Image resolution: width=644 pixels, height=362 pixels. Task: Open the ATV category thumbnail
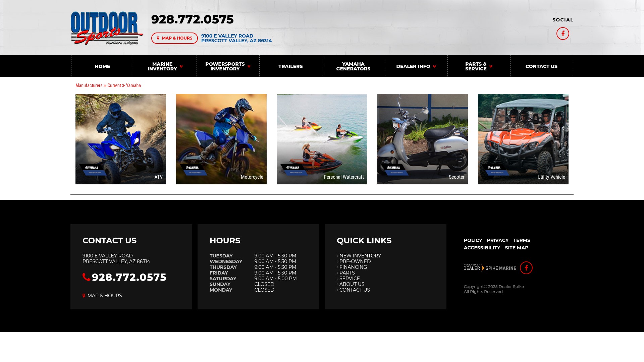coord(121,139)
